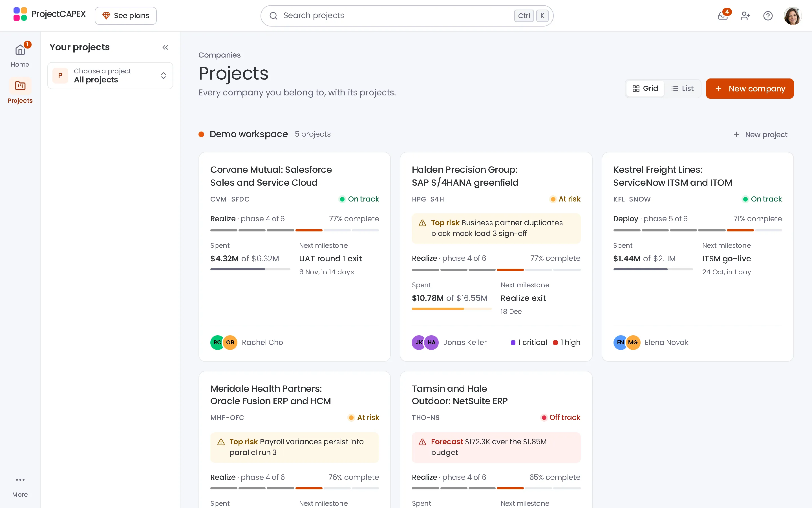Click JK avatar on Halden card
This screenshot has height=508, width=812.
tap(418, 342)
